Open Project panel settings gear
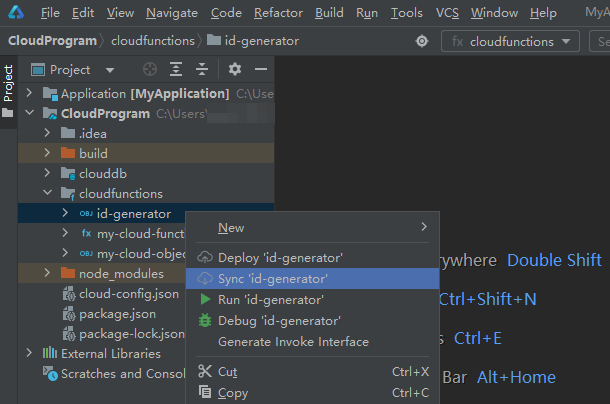The width and height of the screenshot is (610, 404). (235, 70)
